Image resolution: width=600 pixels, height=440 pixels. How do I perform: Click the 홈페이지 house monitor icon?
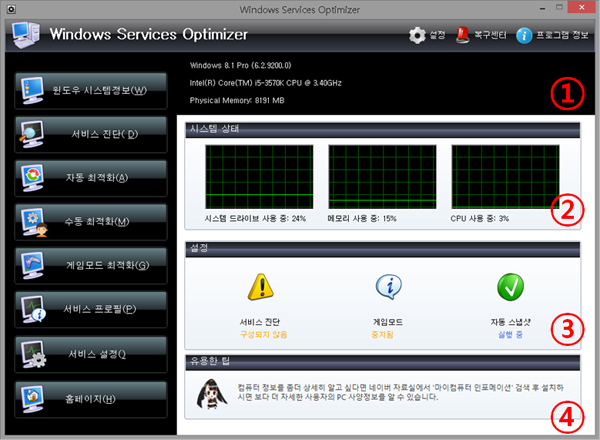(x=32, y=399)
